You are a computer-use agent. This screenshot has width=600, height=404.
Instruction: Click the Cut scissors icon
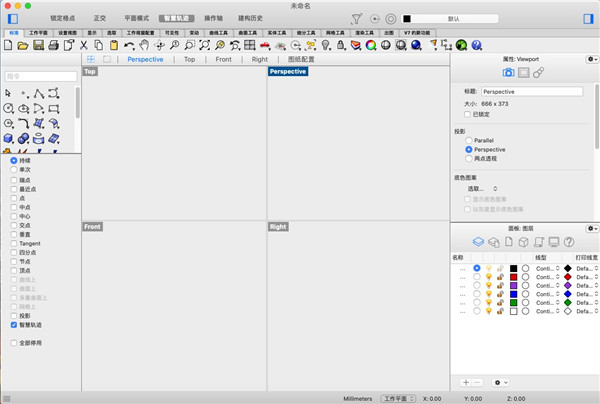(x=83, y=45)
